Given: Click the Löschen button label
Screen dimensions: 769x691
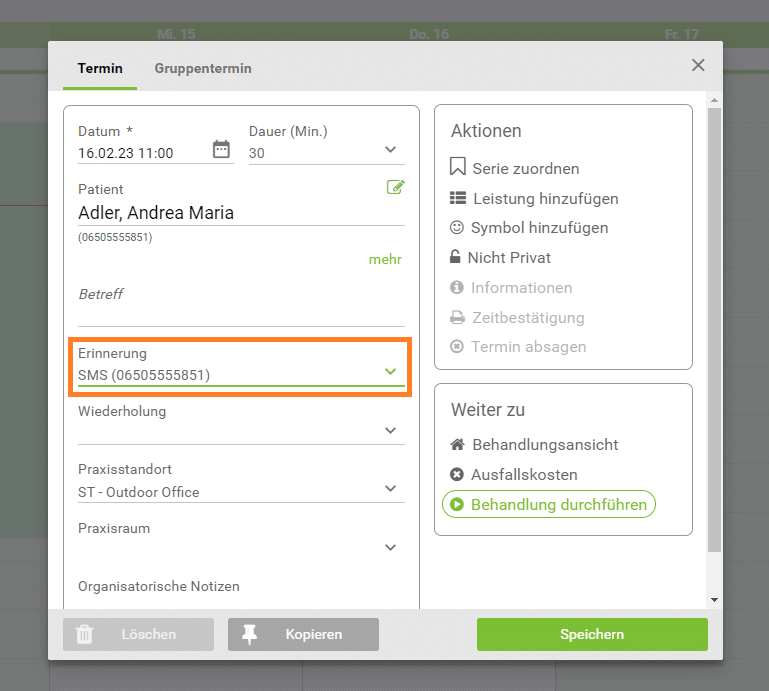Looking at the screenshot, I should coord(149,634).
